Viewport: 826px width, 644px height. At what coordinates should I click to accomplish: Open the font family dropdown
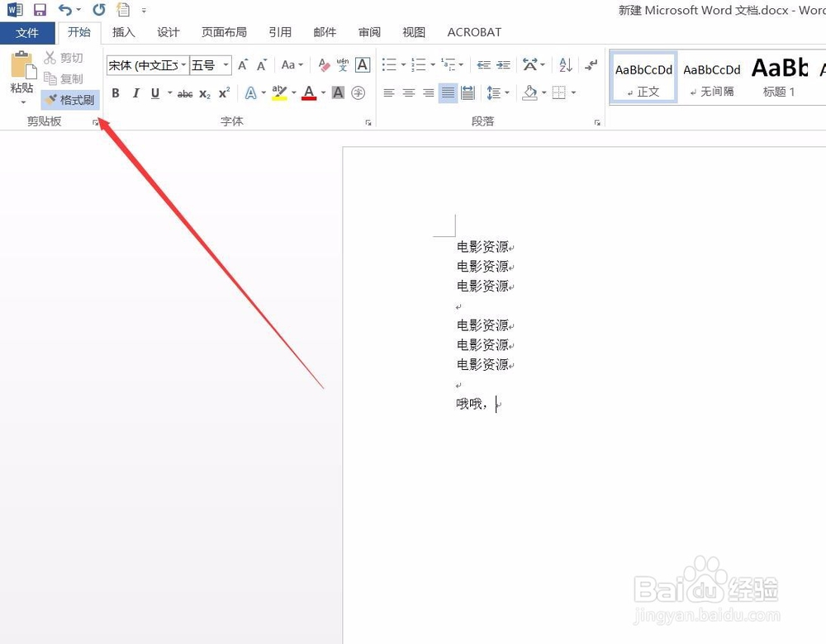coord(183,65)
